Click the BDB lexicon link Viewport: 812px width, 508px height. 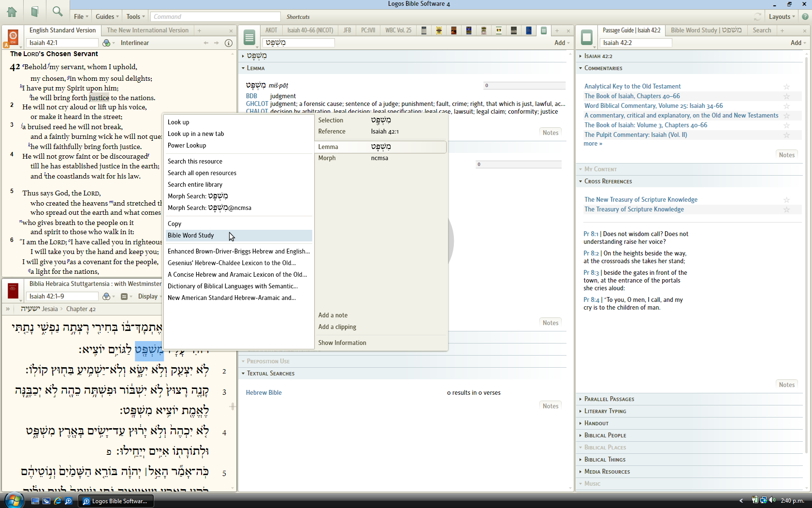(x=251, y=96)
